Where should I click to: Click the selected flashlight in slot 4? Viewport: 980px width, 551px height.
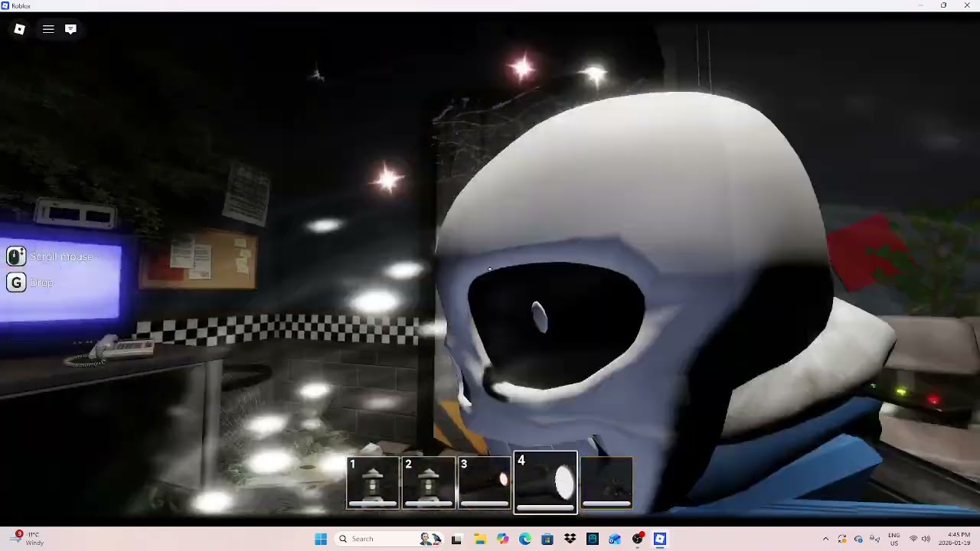point(545,482)
